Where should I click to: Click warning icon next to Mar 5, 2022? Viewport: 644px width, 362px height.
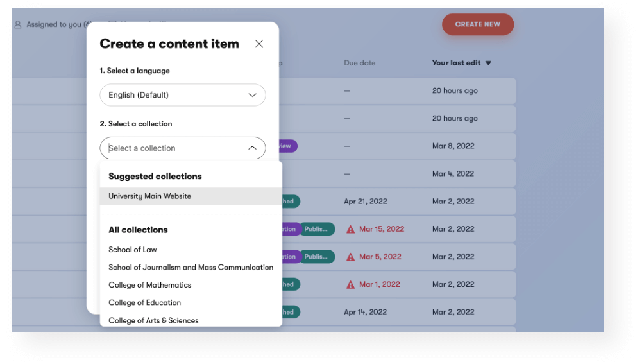pyautogui.click(x=350, y=257)
